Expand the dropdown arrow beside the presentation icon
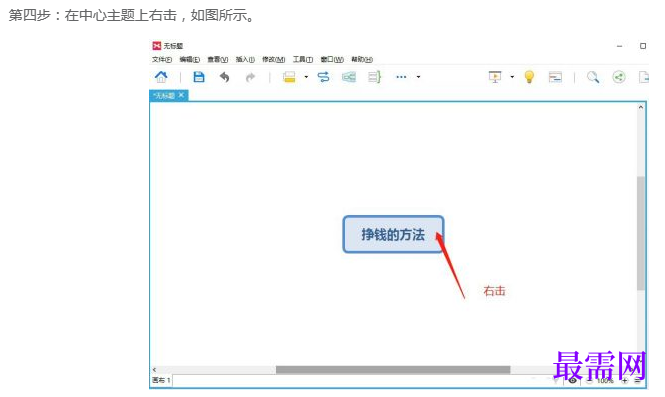665x397 pixels. click(x=512, y=77)
